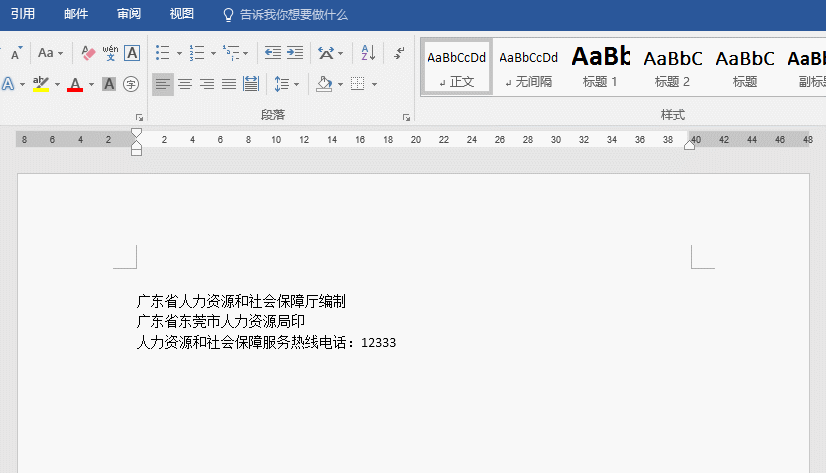The width and height of the screenshot is (826, 473).
Task: Click the character border icon
Action: [132, 53]
